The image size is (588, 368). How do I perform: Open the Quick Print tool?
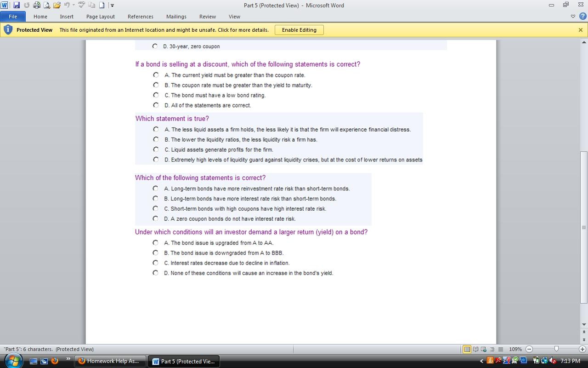(x=36, y=5)
